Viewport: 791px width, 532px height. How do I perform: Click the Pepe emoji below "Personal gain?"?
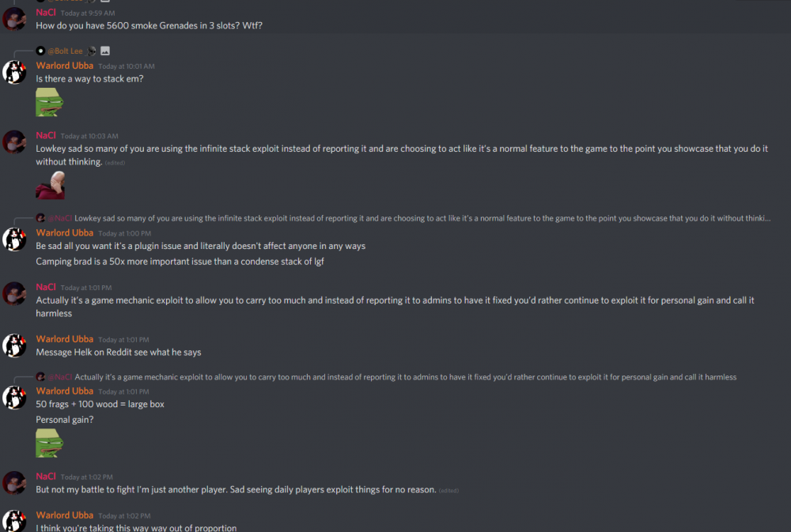49,443
